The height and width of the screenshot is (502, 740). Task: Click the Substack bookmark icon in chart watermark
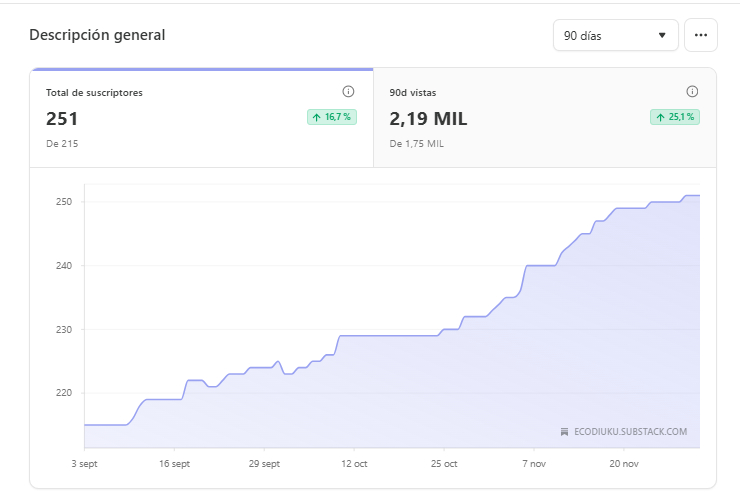coord(565,432)
